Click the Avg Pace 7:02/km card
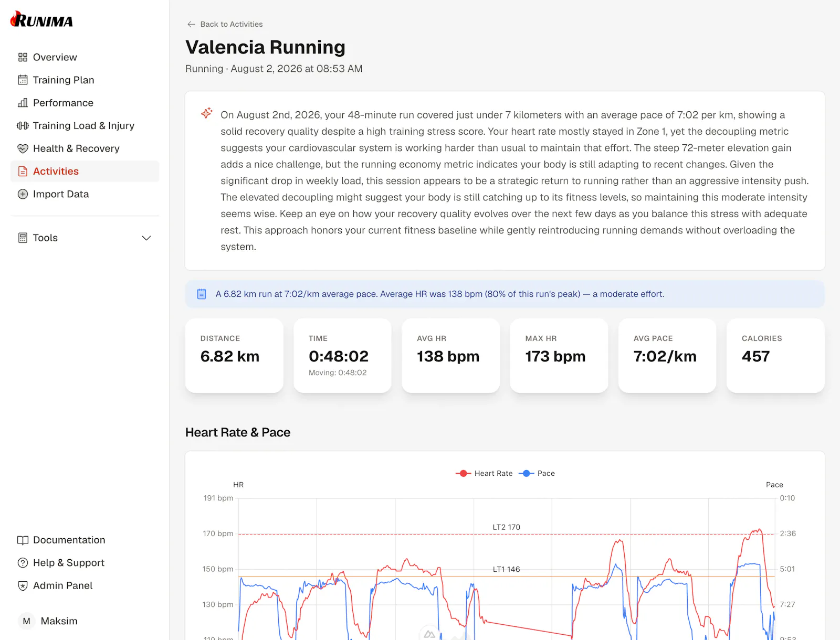840x640 pixels. tap(667, 356)
